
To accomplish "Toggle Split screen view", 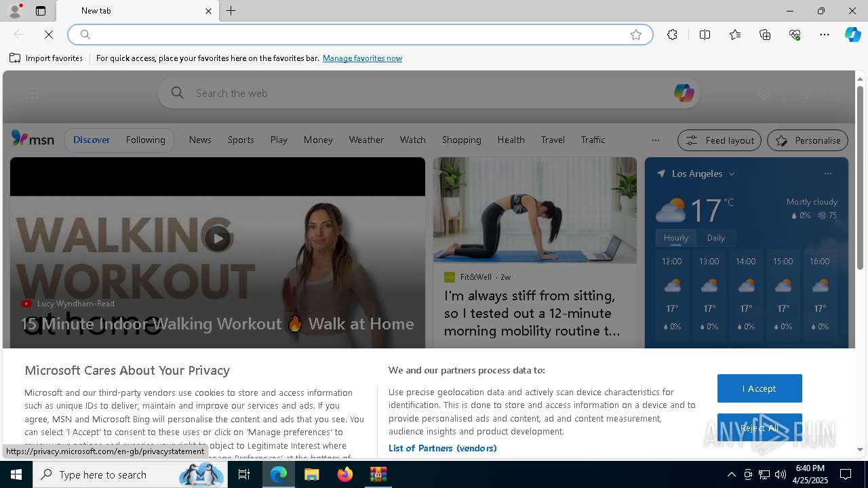I will click(x=705, y=35).
